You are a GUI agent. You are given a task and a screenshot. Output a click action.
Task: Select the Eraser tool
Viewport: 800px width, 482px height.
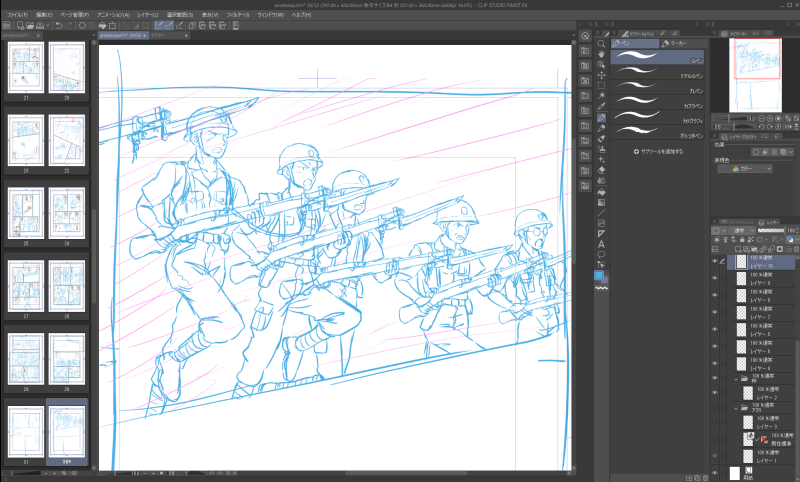coord(601,170)
